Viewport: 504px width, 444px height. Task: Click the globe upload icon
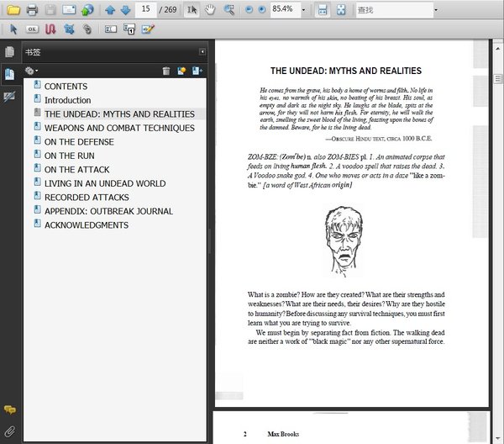87,9
